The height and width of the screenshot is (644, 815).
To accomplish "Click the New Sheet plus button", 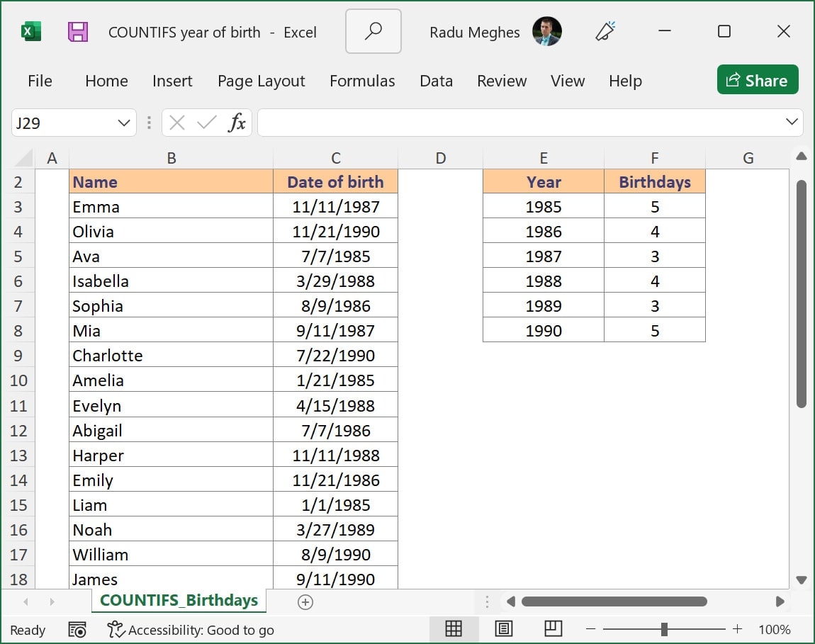I will [x=305, y=601].
